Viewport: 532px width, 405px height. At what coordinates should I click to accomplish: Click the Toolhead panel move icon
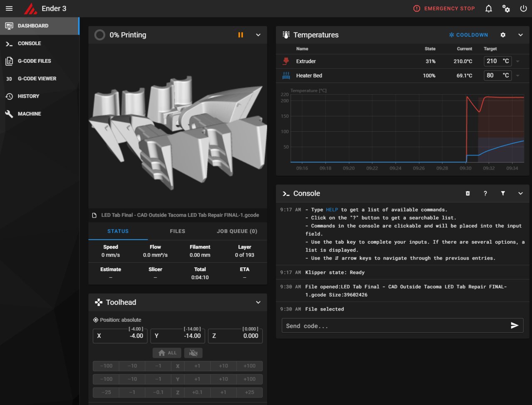pos(99,302)
